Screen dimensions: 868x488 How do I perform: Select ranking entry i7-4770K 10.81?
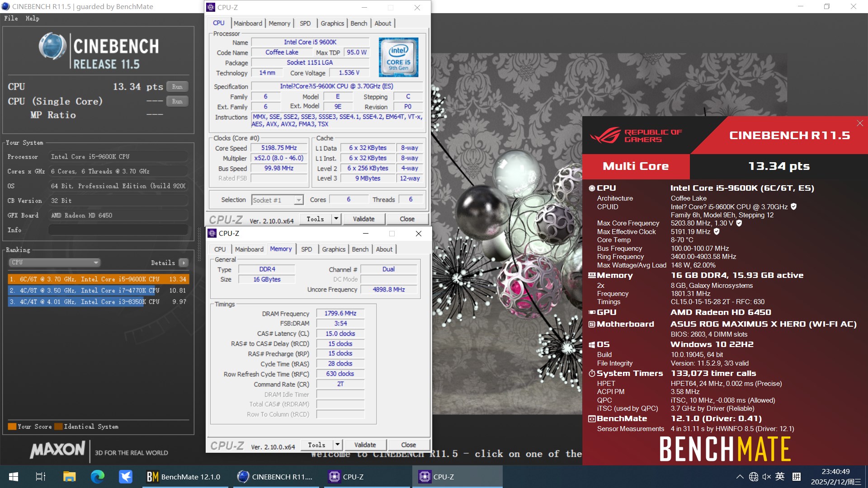[x=98, y=291]
